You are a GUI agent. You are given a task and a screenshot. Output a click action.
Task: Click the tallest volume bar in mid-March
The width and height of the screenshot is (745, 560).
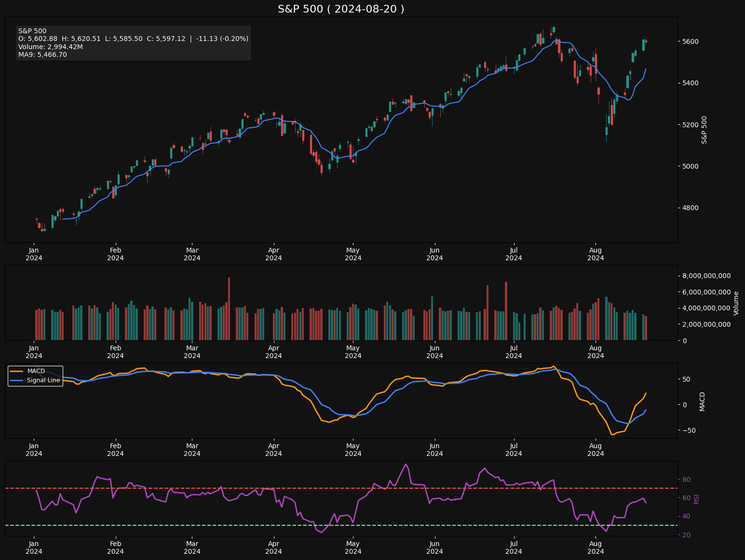[229, 308]
